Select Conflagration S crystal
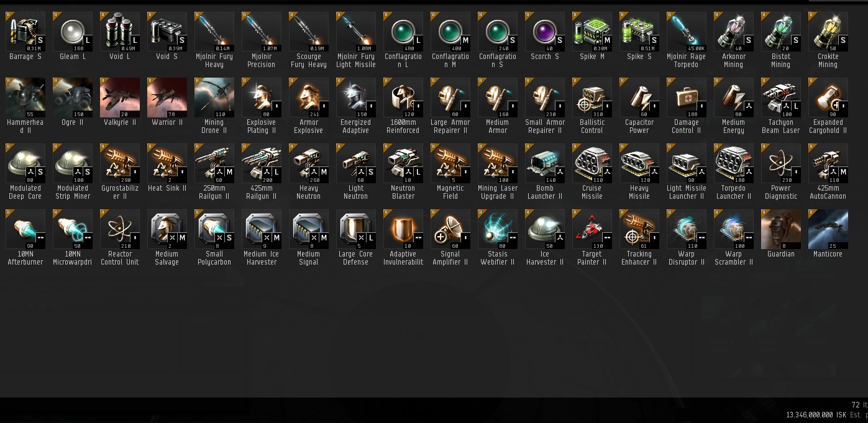This screenshot has width=868, height=423. [x=498, y=32]
